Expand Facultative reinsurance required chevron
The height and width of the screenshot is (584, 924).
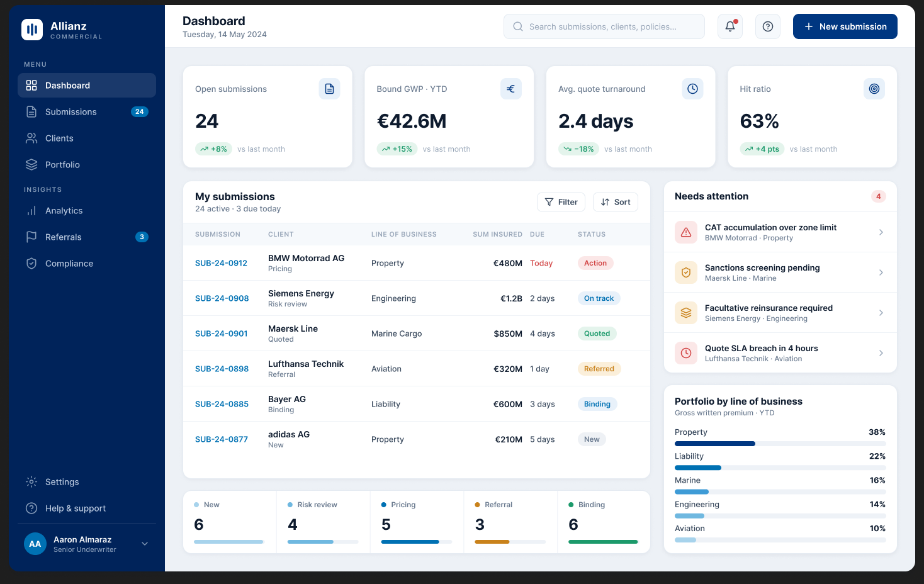881,313
